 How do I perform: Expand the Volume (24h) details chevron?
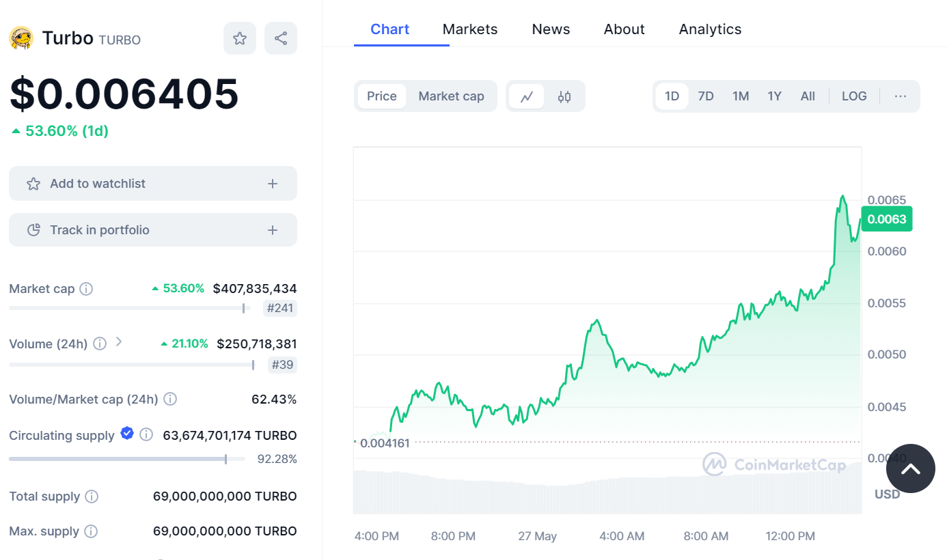coord(119,341)
